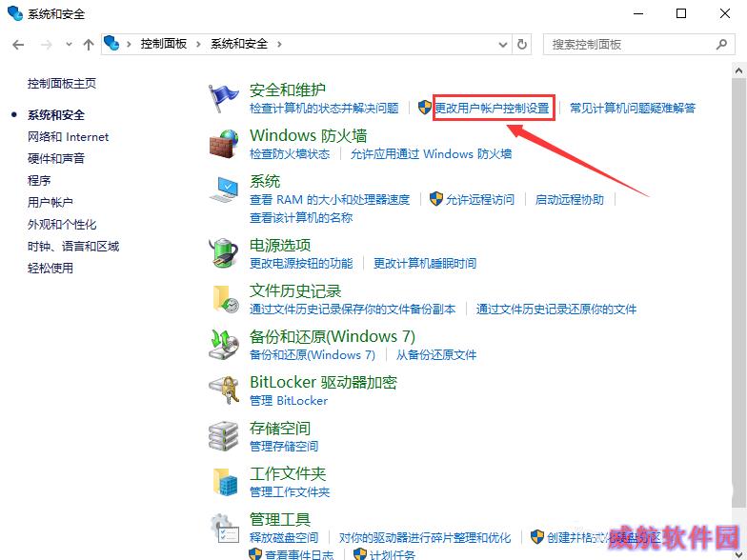Click 检查防火墙状态 link
Image resolution: width=747 pixels, height=560 pixels.
[290, 154]
